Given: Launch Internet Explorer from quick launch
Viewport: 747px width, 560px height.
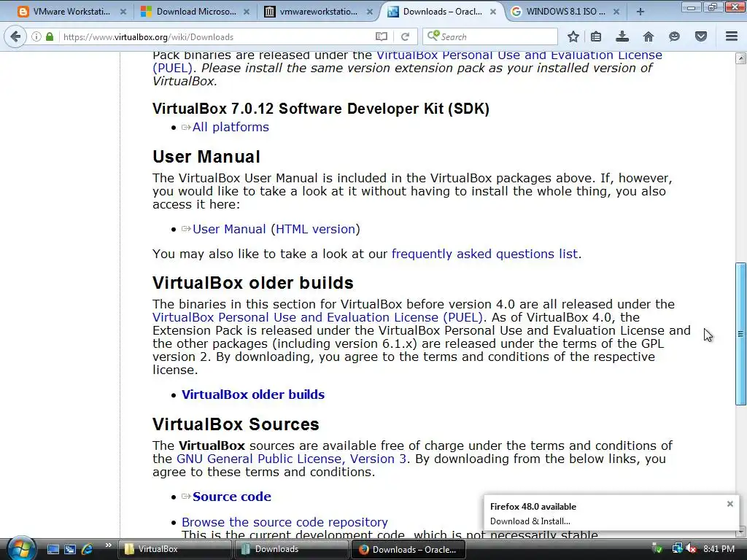Looking at the screenshot, I should [x=88, y=550].
